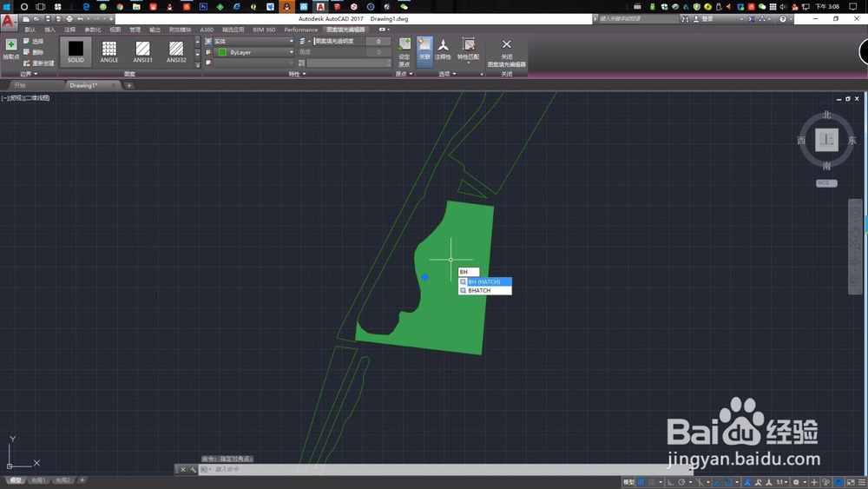Screen dimensions: 868x489
Task: Click the ViewCube top (上) face
Action: click(x=826, y=140)
